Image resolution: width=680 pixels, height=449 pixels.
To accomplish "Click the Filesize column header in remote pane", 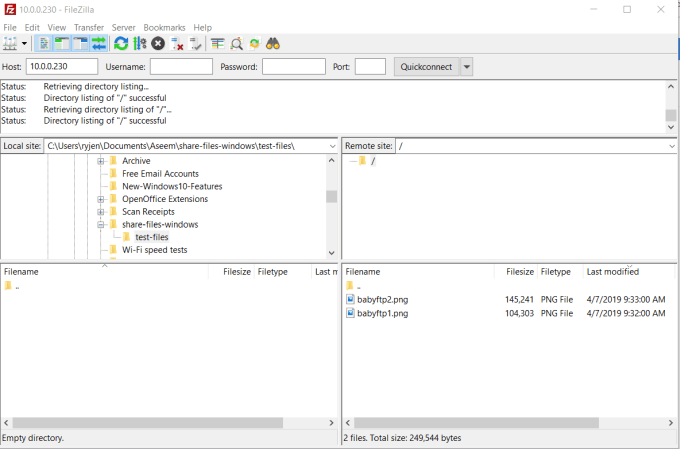I will [x=519, y=271].
